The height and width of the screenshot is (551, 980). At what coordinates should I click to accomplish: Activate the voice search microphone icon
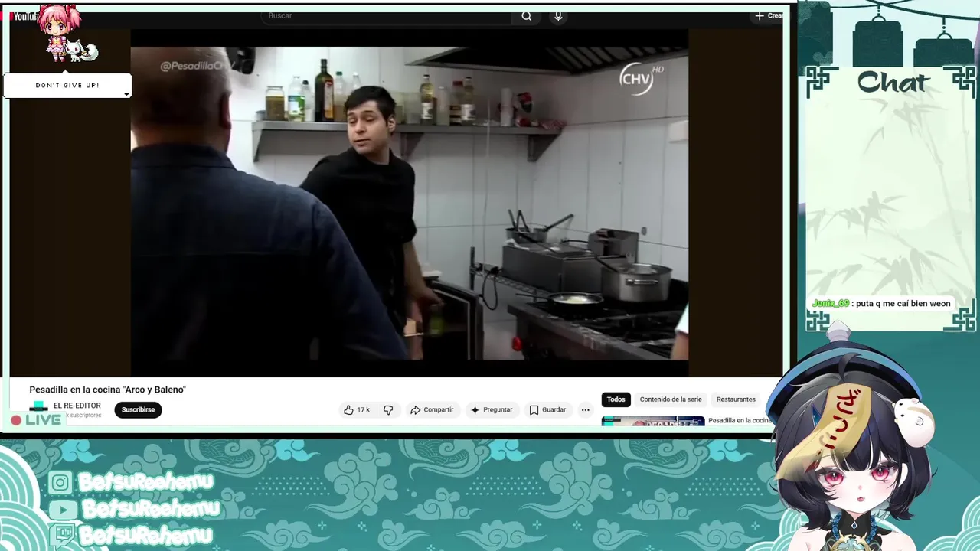(x=558, y=16)
